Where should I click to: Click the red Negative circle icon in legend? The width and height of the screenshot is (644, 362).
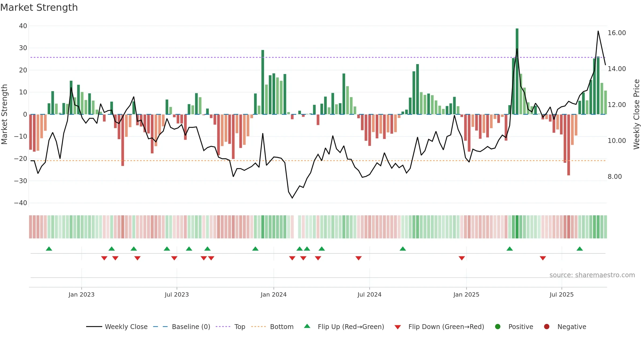click(x=547, y=327)
